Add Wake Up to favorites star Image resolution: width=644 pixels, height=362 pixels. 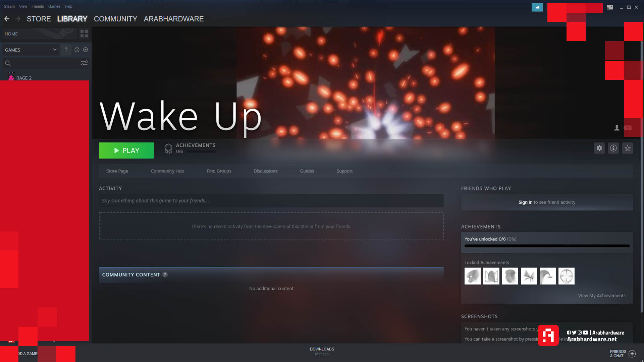[627, 148]
